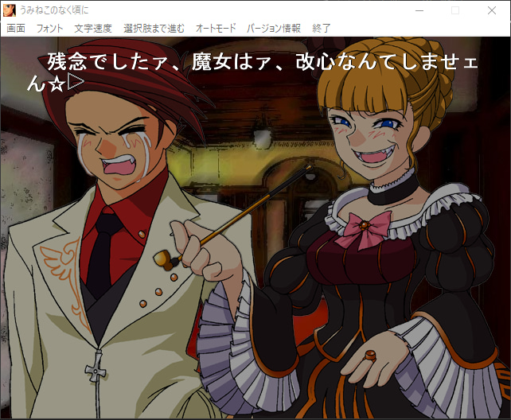The image size is (511, 420).
Task: Open the 文字速度 menu
Action: coord(93,28)
